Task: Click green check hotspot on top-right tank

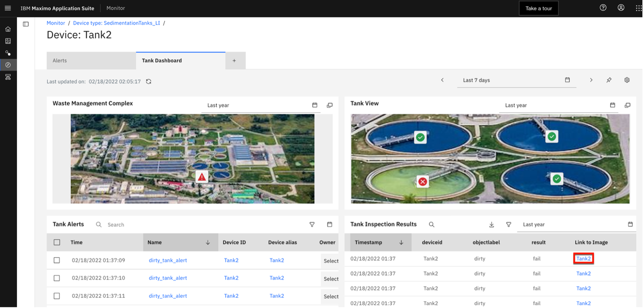Action: [x=552, y=137]
